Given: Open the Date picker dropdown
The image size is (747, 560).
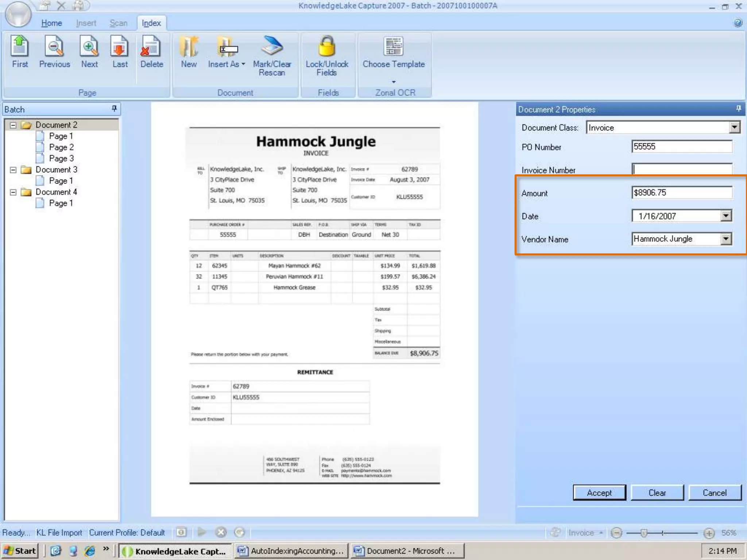Looking at the screenshot, I should click(x=726, y=216).
